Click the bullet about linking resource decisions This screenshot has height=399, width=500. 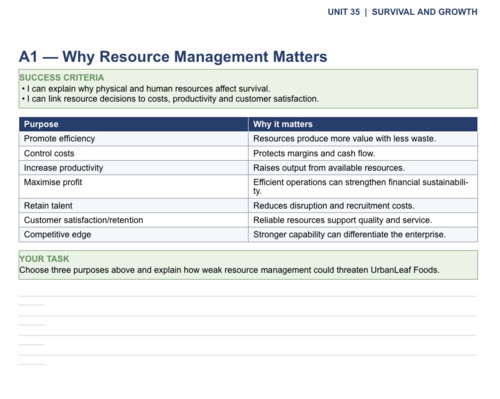pos(170,99)
